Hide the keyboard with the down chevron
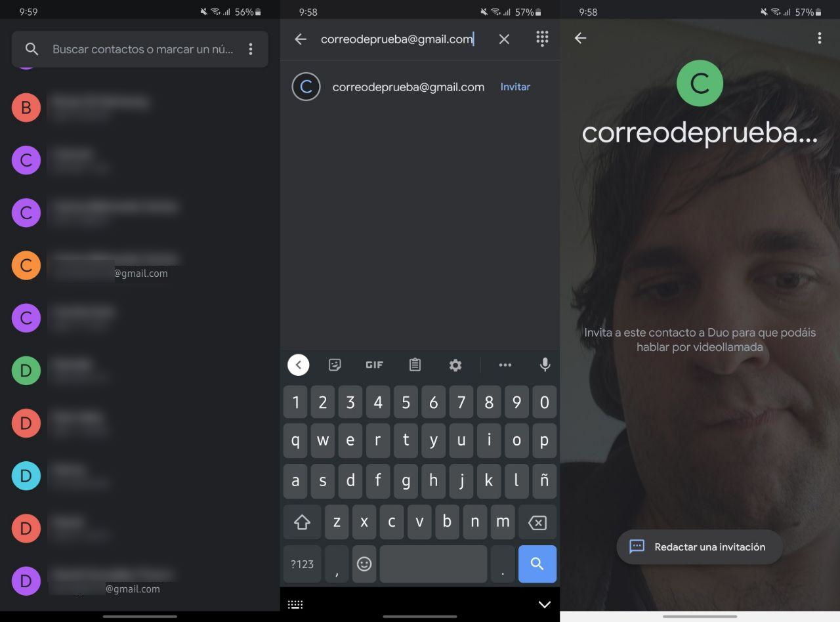This screenshot has height=622, width=840. pos(544,604)
